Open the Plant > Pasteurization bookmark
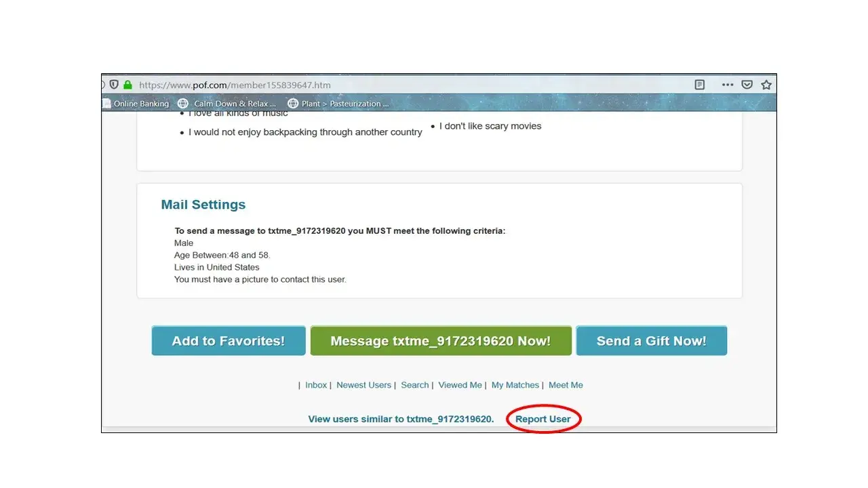This screenshot has height=488, width=868. click(338, 104)
